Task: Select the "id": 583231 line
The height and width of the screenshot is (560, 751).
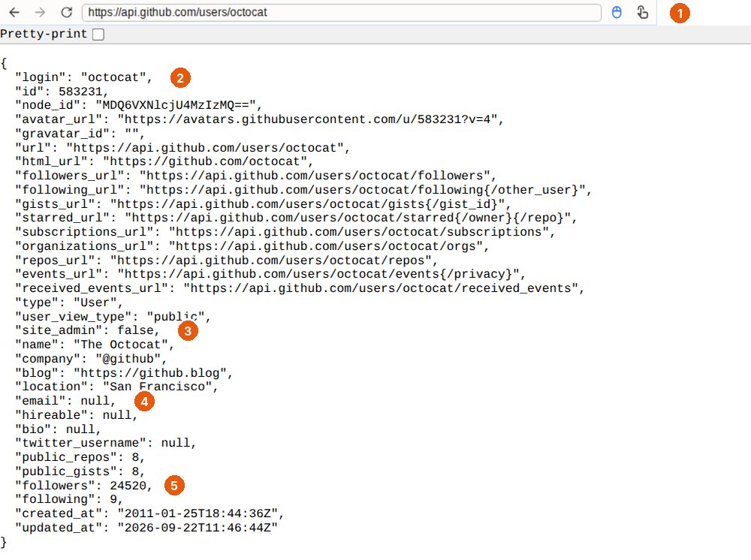Action: click(62, 92)
